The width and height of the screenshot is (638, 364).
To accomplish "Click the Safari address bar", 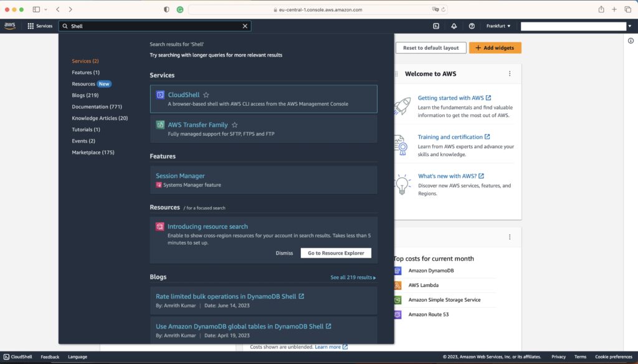I will tap(318, 9).
